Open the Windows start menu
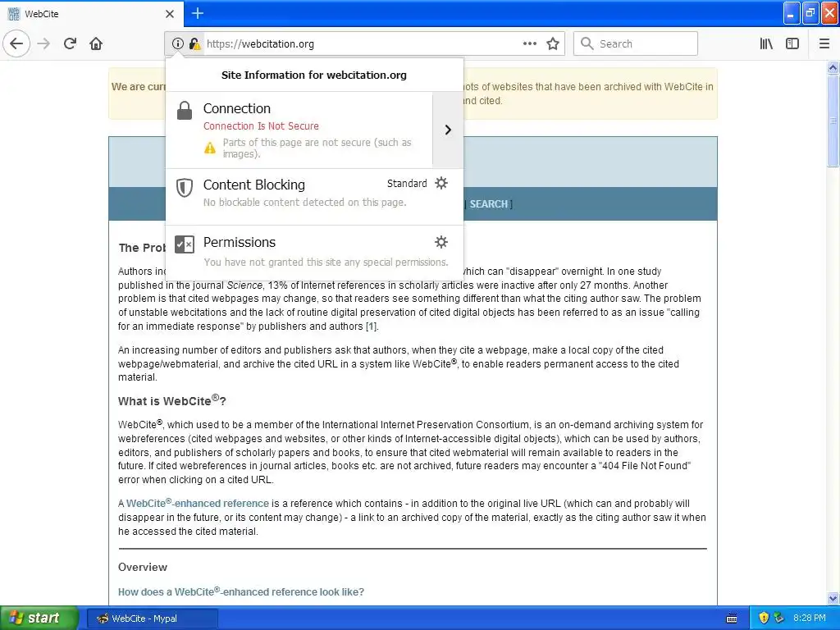This screenshot has width=840, height=630. [x=39, y=619]
